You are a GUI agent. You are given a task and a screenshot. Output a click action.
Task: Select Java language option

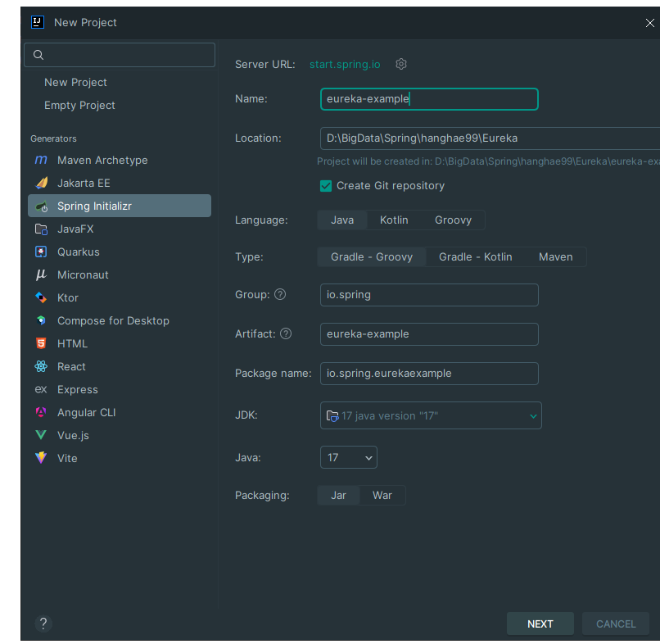pyautogui.click(x=342, y=220)
